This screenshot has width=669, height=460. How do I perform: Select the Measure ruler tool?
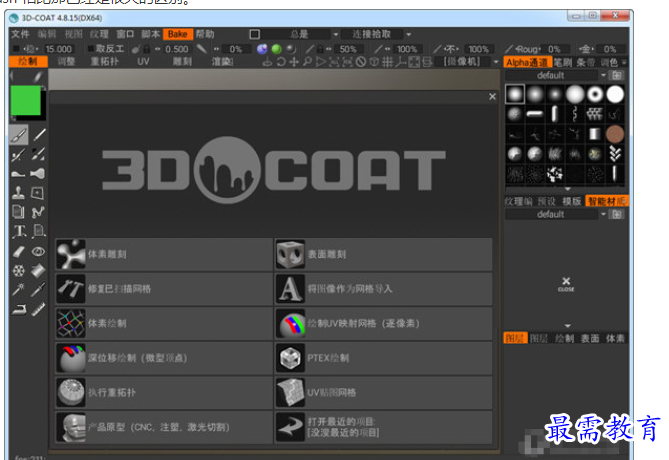tap(38, 309)
